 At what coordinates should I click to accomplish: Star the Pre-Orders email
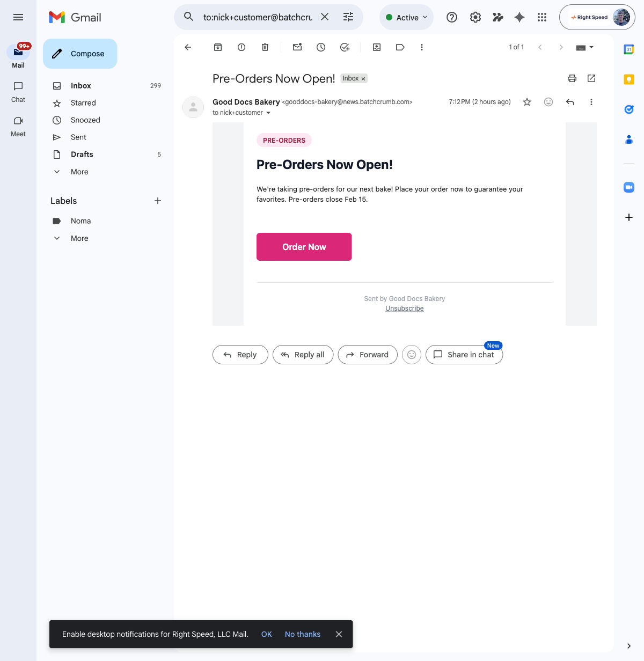[x=526, y=101]
